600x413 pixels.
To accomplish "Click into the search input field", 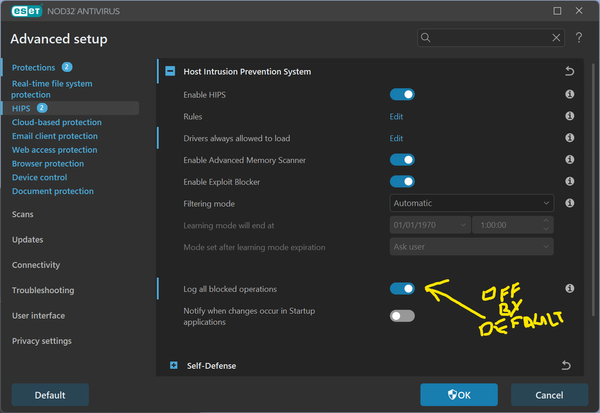I will point(488,38).
